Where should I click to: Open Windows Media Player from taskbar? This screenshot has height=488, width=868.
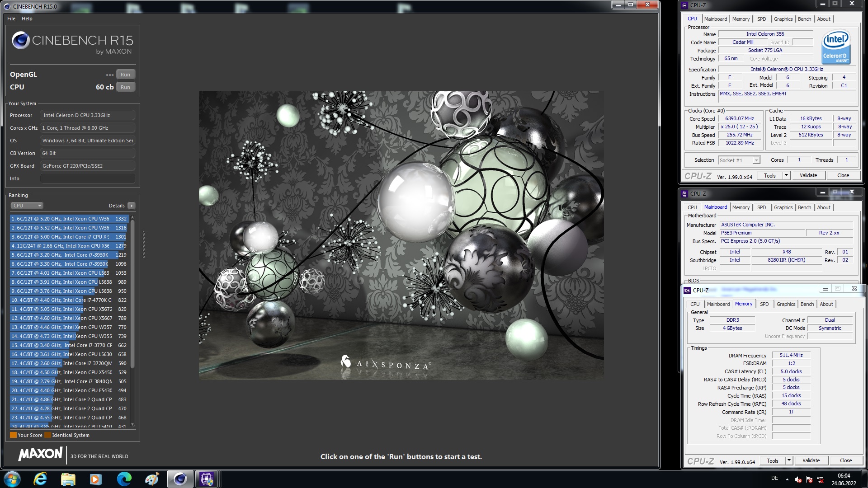[x=96, y=479]
